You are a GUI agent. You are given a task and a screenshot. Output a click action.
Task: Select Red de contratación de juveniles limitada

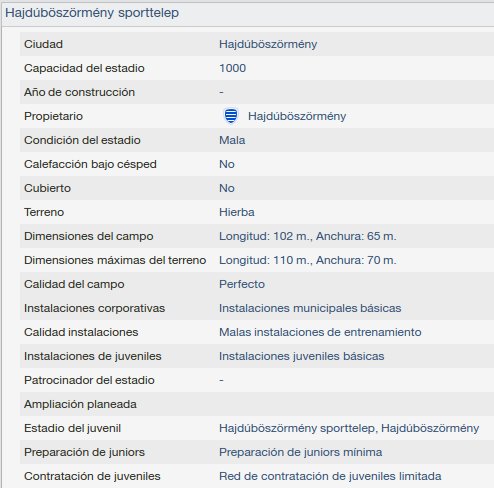point(330,476)
